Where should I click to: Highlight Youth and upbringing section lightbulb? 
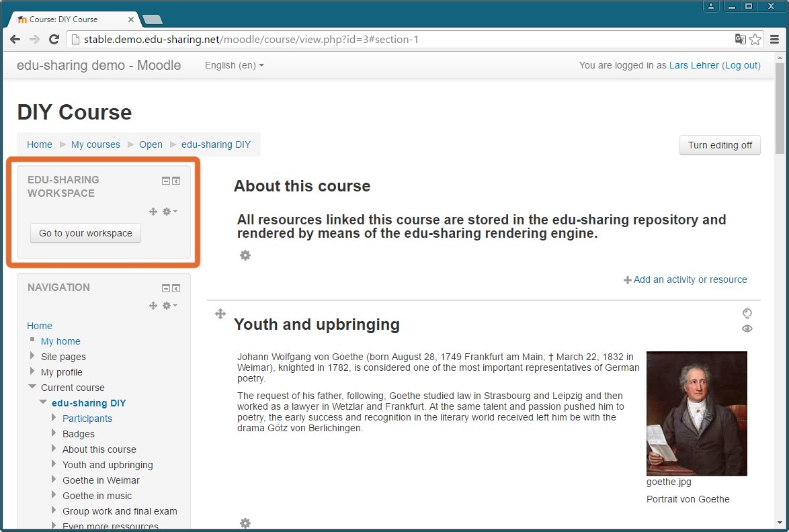(x=747, y=314)
